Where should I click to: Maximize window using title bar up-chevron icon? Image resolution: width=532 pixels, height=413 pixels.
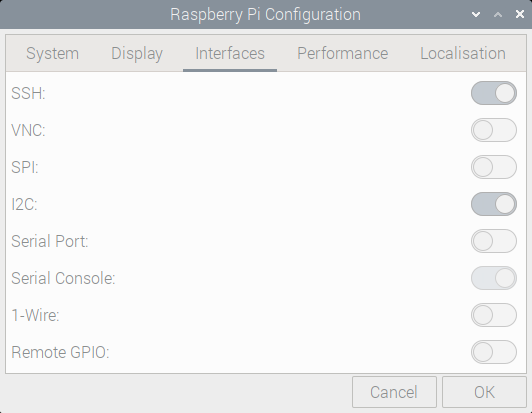click(x=498, y=14)
